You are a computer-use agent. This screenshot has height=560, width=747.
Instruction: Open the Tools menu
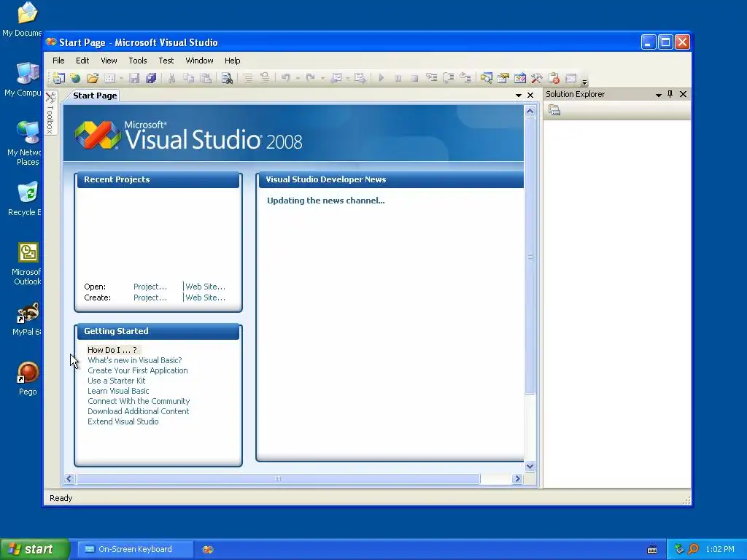pyautogui.click(x=138, y=61)
